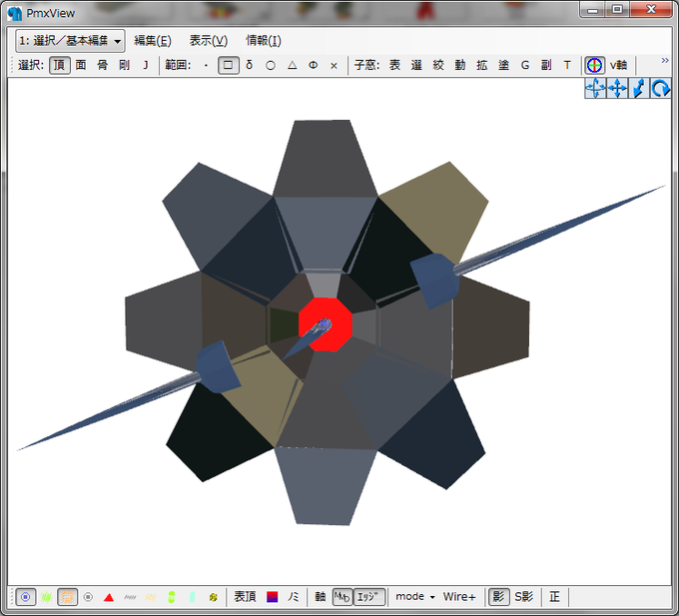
Task: Click the ノミ status bar button
Action: (x=294, y=597)
